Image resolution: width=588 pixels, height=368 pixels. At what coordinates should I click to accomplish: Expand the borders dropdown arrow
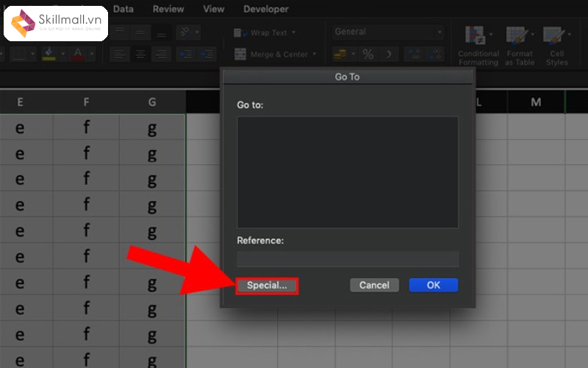(32, 54)
